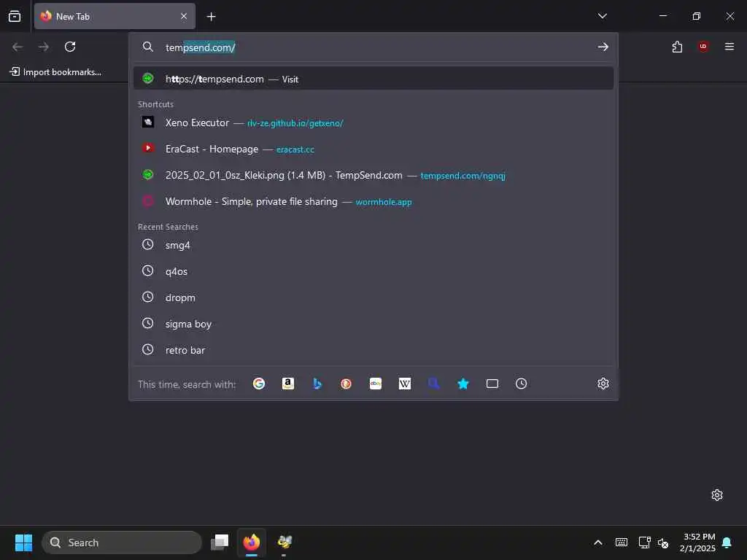Open the Firefox hamburger application menu
Screen dimensions: 747x560
(x=729, y=47)
